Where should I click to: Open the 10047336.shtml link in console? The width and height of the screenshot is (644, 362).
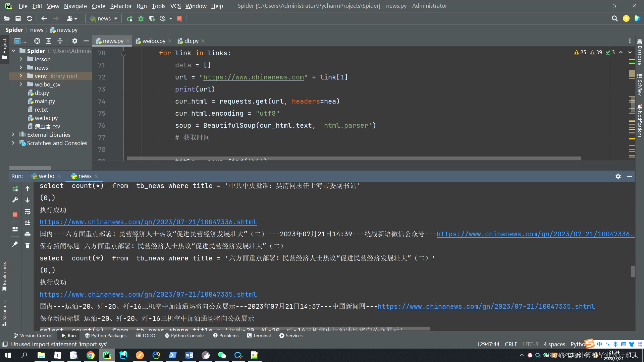point(148,222)
